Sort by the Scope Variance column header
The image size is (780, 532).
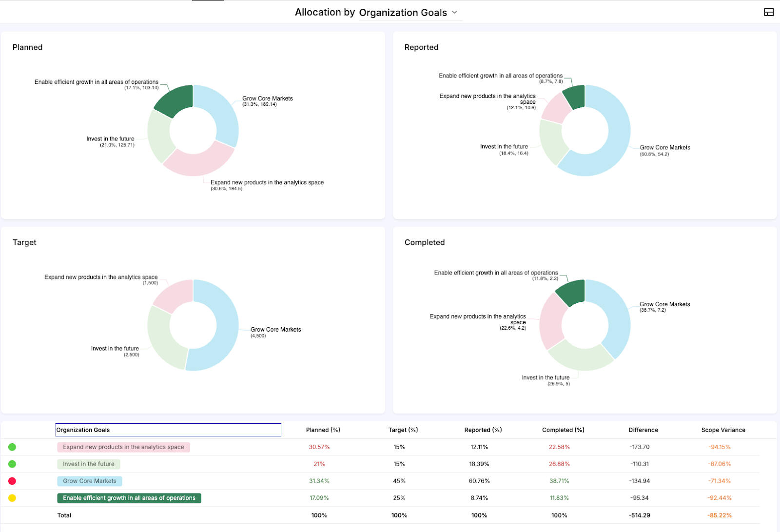[x=723, y=430]
